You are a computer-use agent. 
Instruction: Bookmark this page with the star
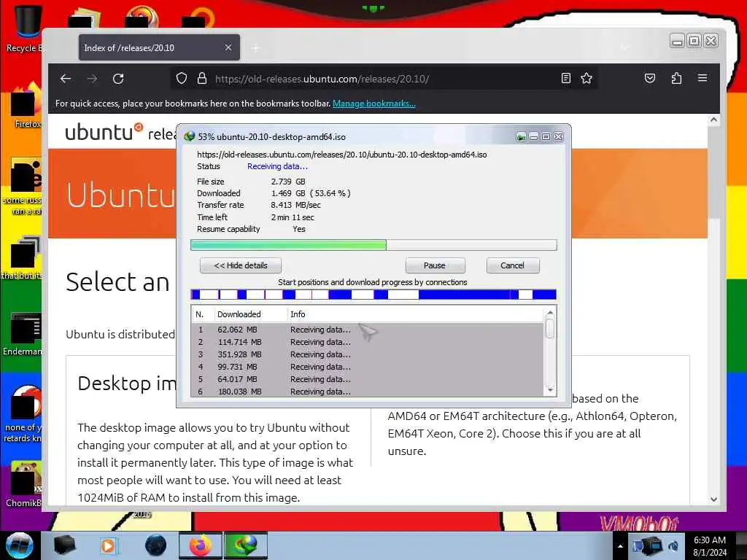(587, 79)
